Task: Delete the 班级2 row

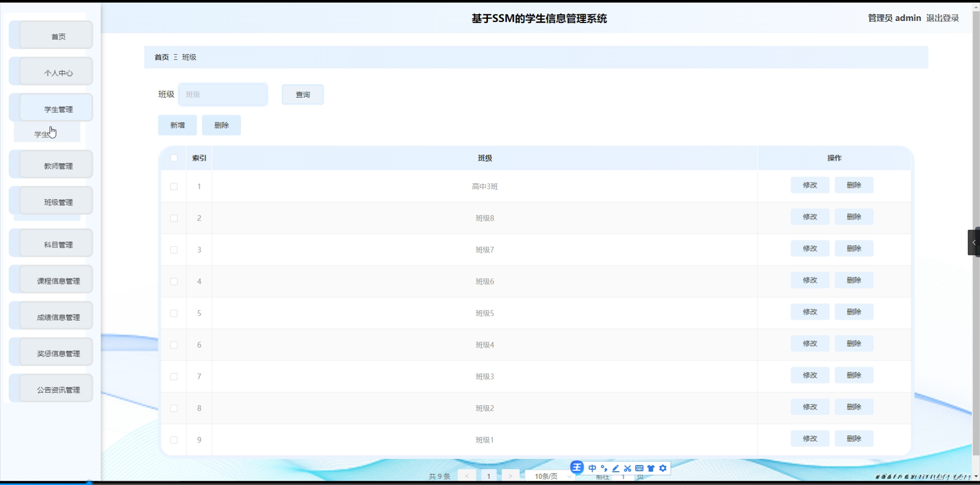Action: tap(854, 406)
